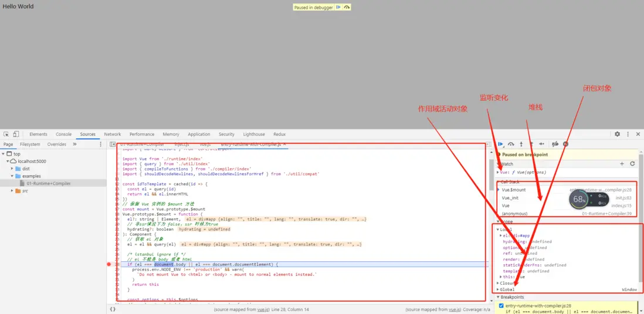
Task: Hide the navigator sidebar icon
Action: click(113, 145)
